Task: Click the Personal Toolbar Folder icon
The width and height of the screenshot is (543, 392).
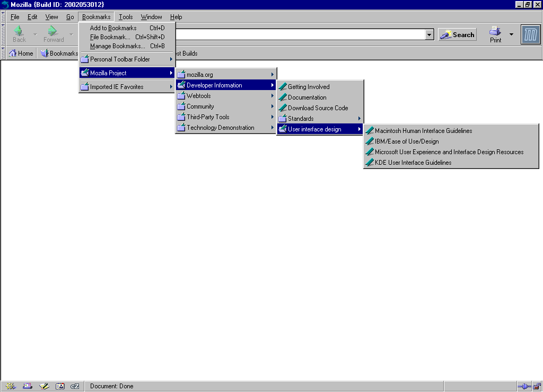Action: click(84, 59)
